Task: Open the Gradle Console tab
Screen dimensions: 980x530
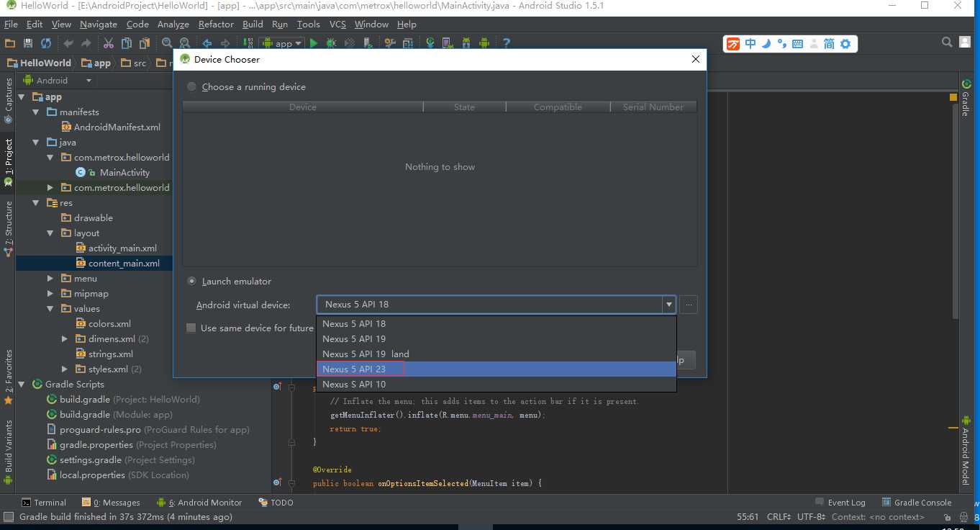Action: click(x=916, y=503)
